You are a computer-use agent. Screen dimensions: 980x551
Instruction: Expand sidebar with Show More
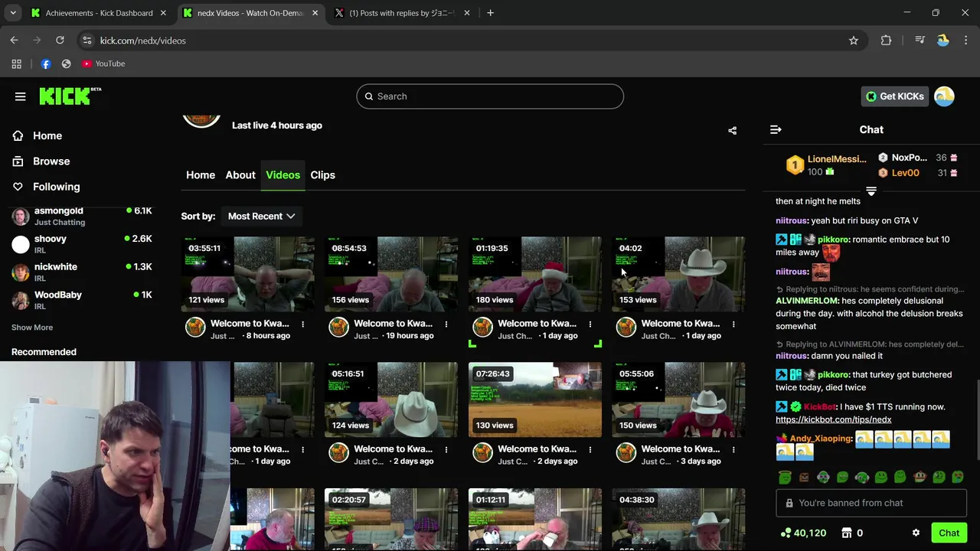(32, 328)
